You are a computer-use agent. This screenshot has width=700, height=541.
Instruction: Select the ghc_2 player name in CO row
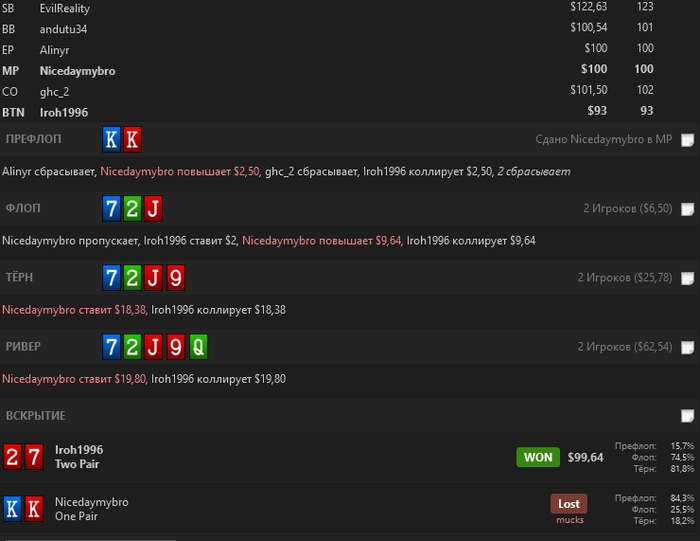point(54,92)
